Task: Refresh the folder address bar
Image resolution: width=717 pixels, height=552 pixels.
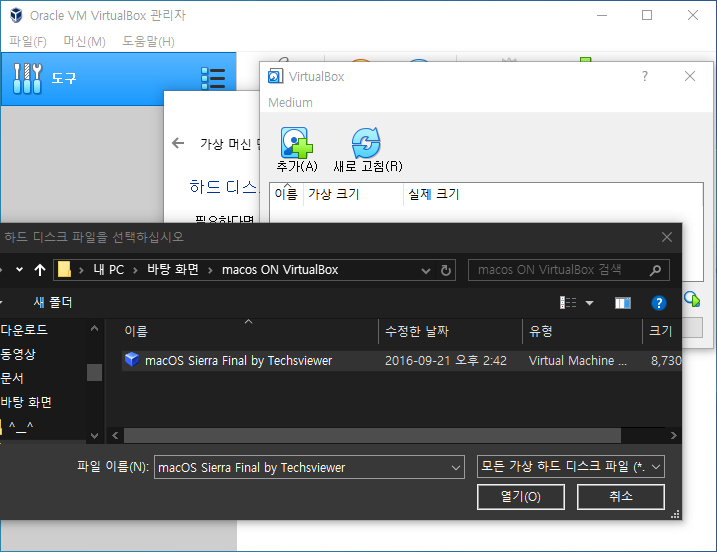Action: [x=446, y=270]
